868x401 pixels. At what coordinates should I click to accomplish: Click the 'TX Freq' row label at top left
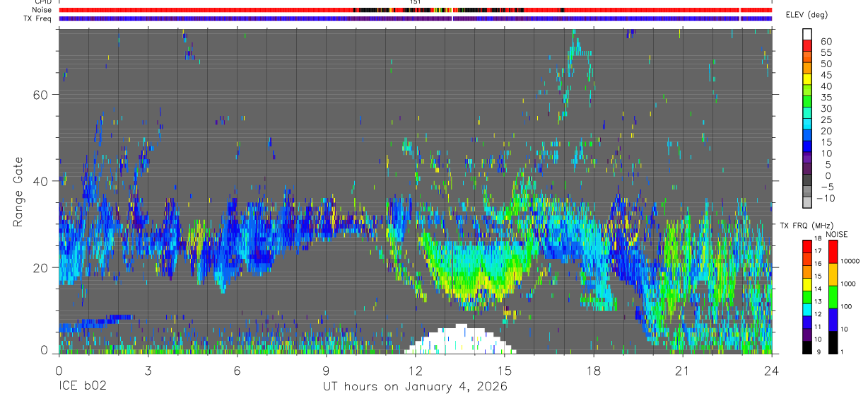point(38,18)
